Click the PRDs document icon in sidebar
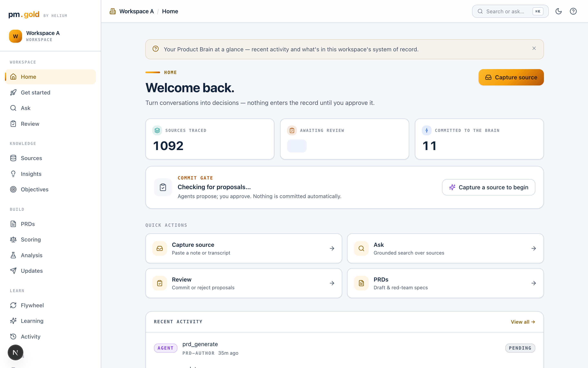Screen dimensions: 588x368 click(x=13, y=224)
